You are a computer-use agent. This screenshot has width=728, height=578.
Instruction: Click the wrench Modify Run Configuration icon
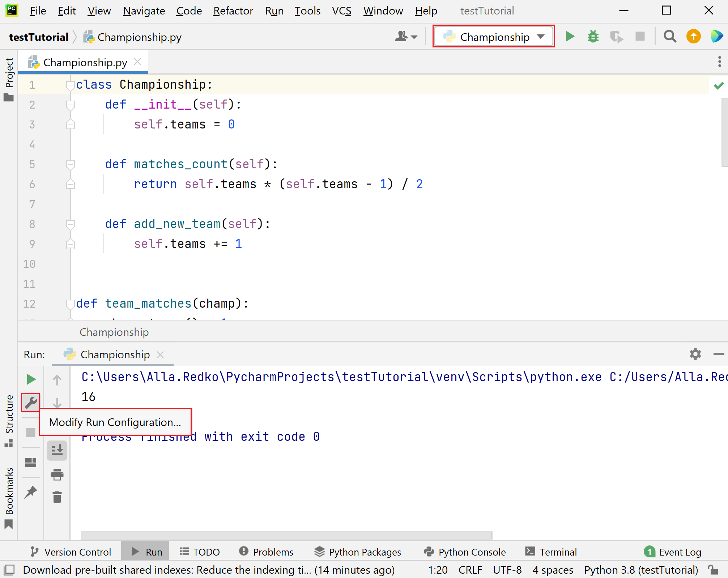(31, 402)
